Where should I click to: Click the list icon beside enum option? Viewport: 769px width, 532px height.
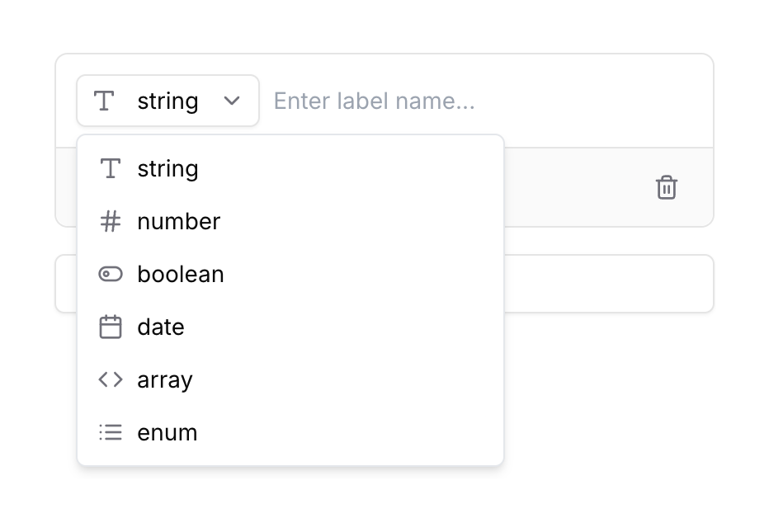(x=110, y=432)
